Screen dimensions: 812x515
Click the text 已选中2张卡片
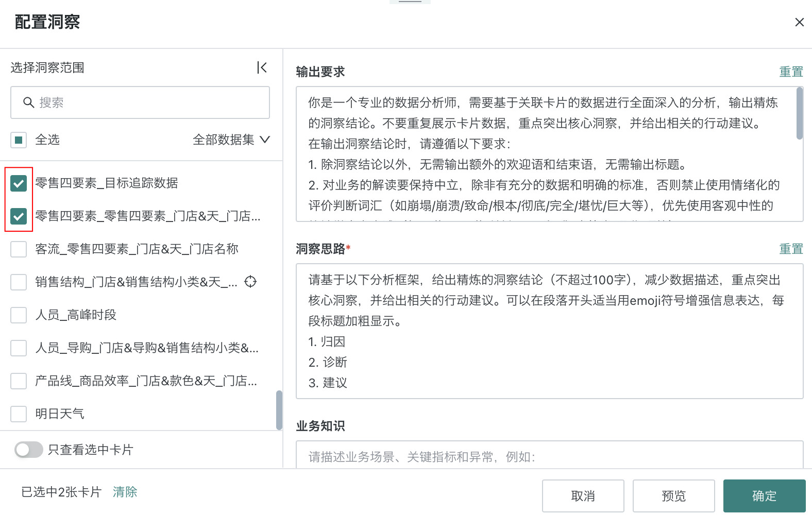click(x=61, y=492)
